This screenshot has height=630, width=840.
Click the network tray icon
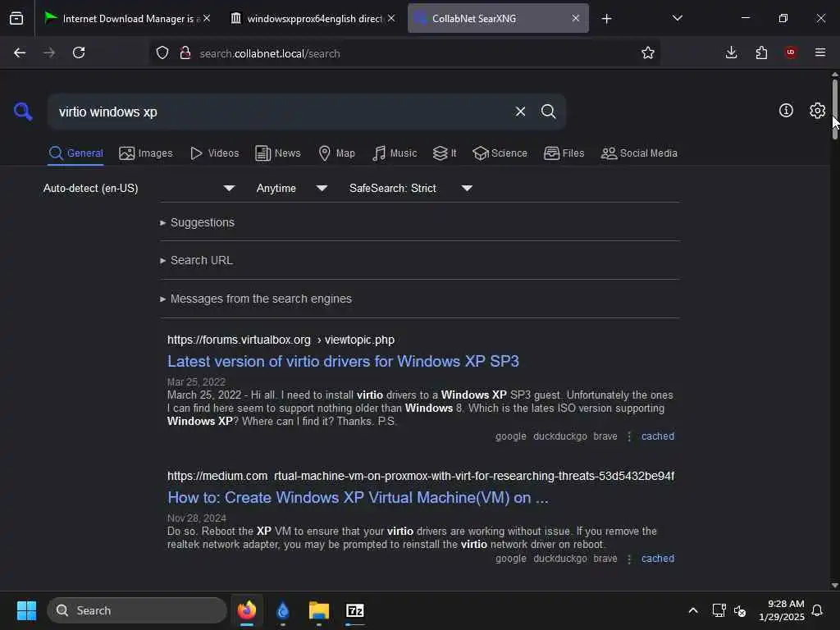pyautogui.click(x=719, y=610)
